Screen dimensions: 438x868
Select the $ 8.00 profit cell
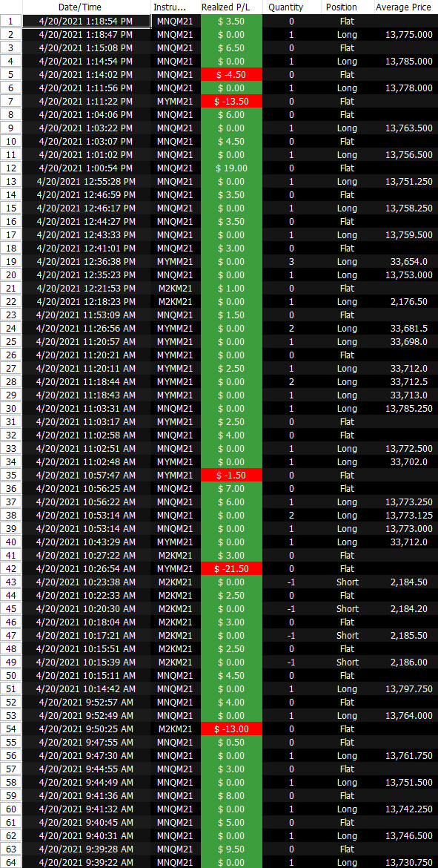pos(231,795)
